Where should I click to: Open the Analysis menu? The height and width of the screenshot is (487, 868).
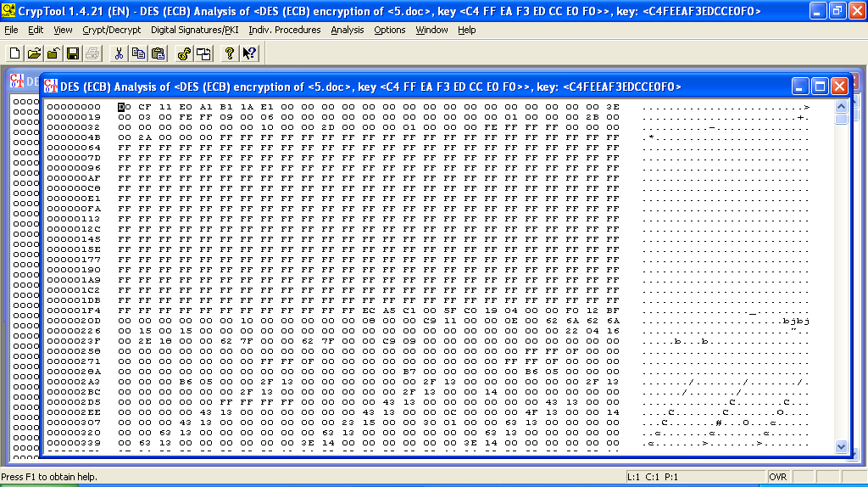(x=347, y=30)
